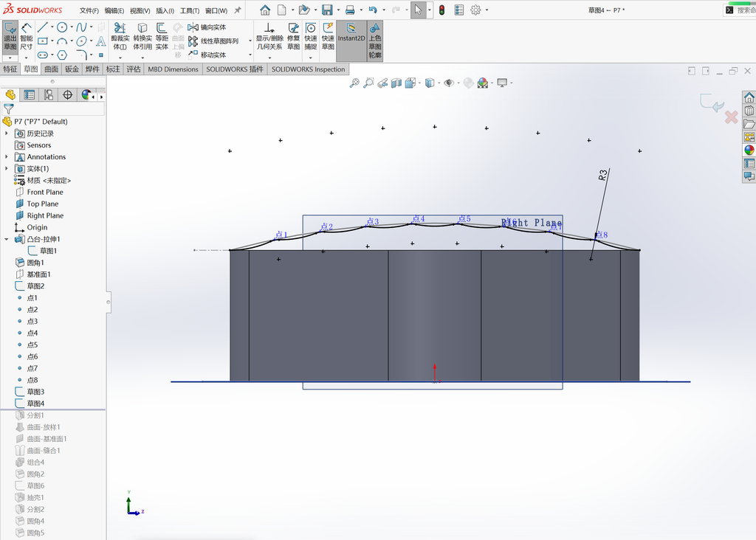Switch to the MBD Dimensions tab

click(x=173, y=69)
